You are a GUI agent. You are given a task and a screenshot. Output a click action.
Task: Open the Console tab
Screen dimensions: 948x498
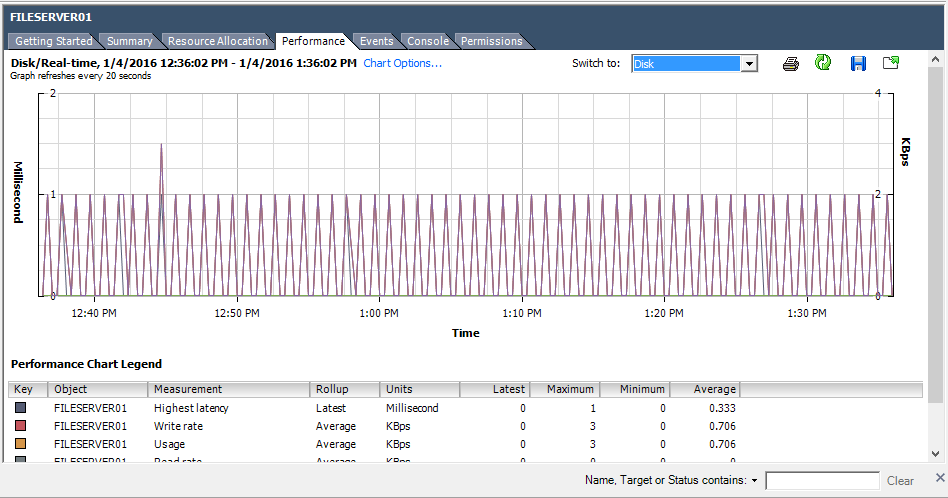click(x=427, y=41)
